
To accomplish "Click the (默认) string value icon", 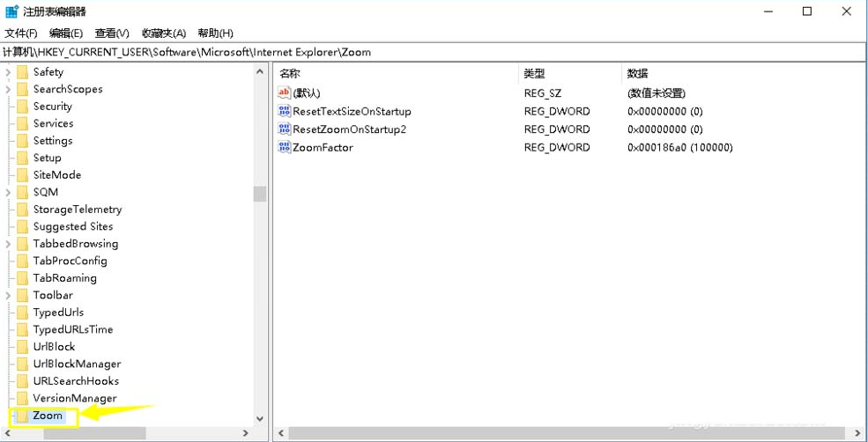I will pos(284,93).
